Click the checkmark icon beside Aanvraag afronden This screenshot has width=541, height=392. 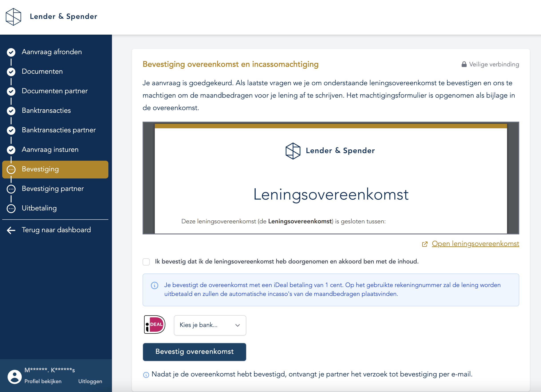11,52
